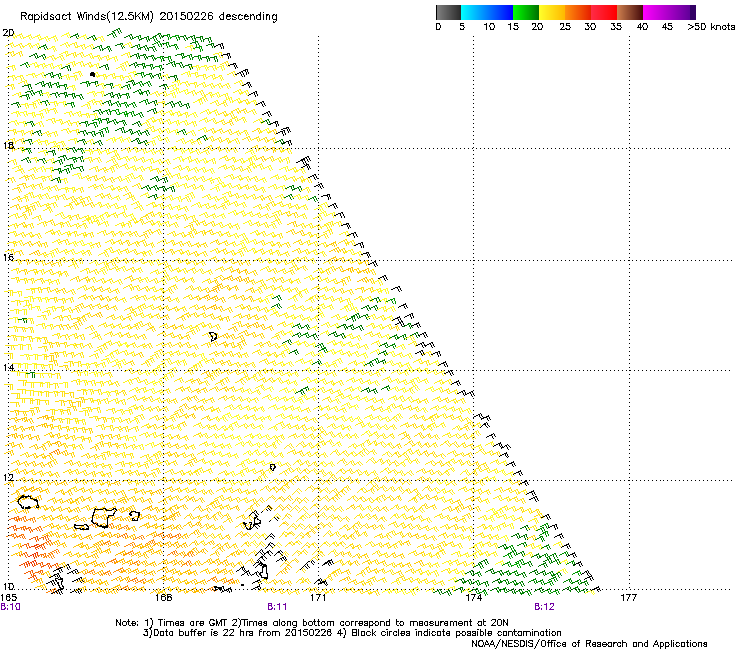This screenshot has width=740, height=650.
Task: Click the purple time label 'B:10'
Action: click(10, 607)
